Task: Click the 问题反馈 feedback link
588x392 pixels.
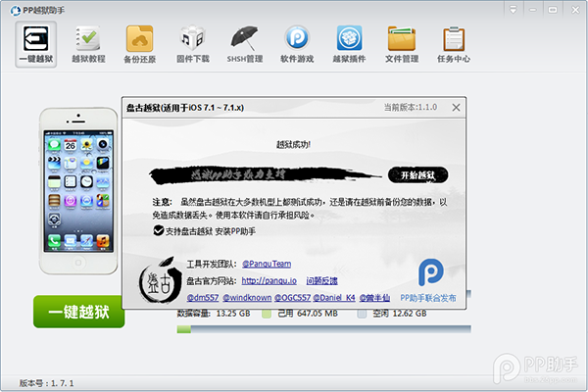Action: click(321, 280)
